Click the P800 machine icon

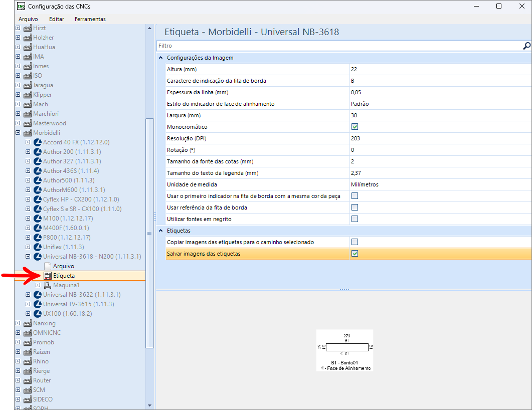point(37,238)
